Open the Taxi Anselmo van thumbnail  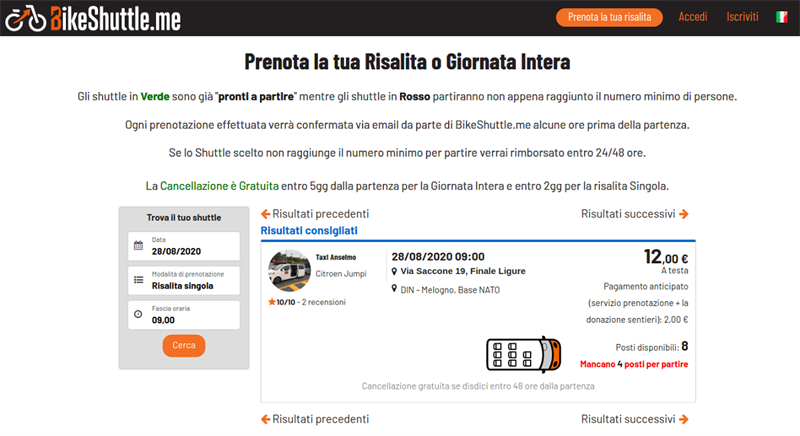point(289,270)
